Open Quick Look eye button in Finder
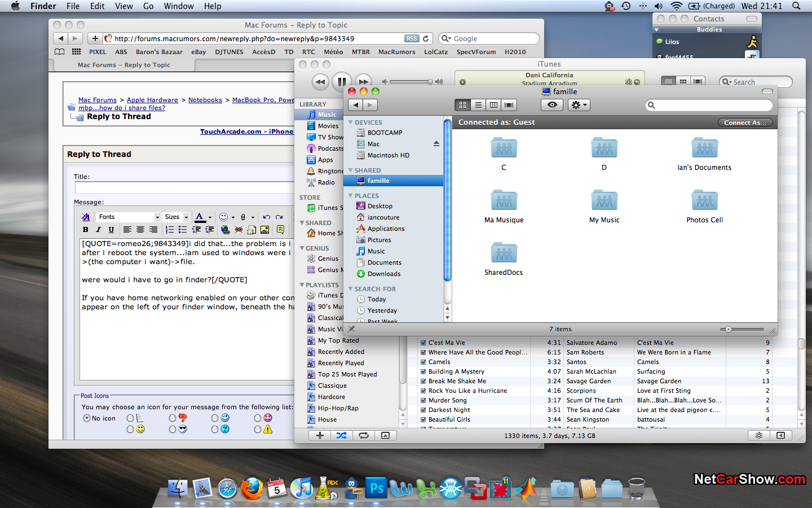Image resolution: width=812 pixels, height=508 pixels. [x=552, y=105]
